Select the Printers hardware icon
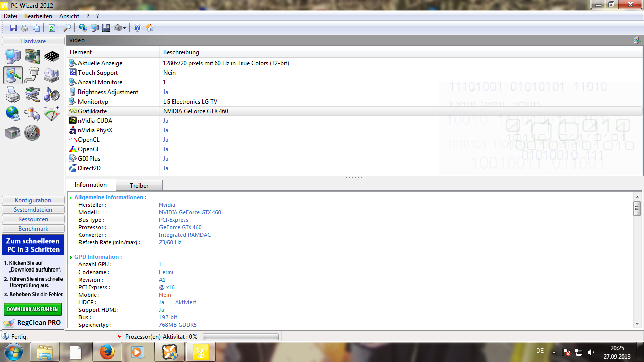 point(13,95)
